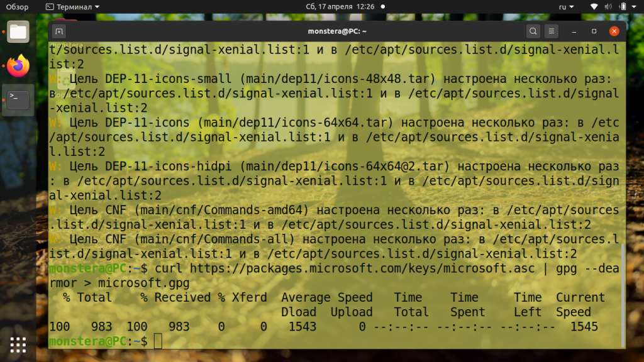Open the ru keyboard layout switcher
Image resolution: width=644 pixels, height=362 pixels.
[x=564, y=6]
